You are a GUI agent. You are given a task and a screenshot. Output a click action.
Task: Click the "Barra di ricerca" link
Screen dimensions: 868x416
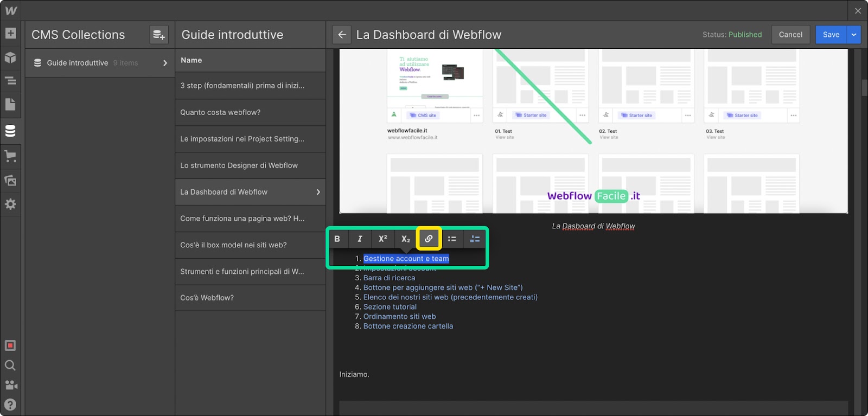coord(389,278)
